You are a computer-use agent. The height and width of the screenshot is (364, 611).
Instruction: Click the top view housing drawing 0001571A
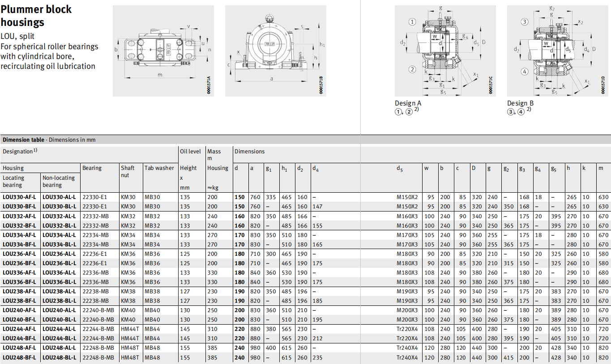pyautogui.click(x=163, y=51)
